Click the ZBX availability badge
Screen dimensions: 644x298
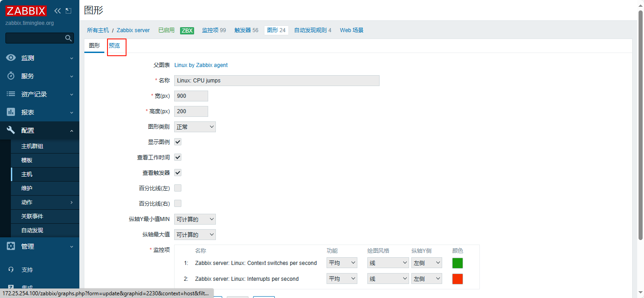coord(187,30)
